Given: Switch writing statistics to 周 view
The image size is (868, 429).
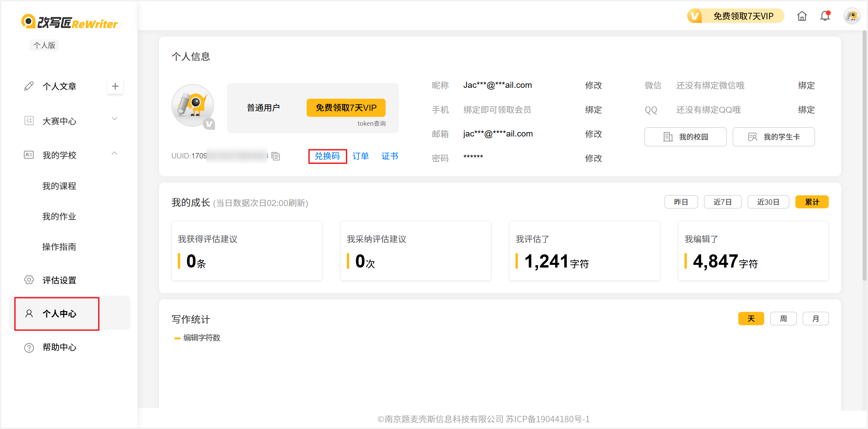Looking at the screenshot, I should pos(783,319).
